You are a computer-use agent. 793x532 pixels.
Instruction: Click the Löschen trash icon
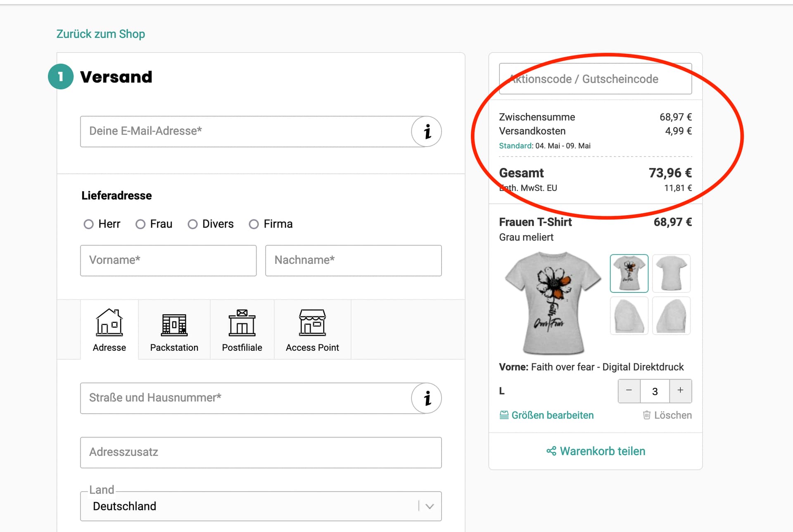click(647, 415)
